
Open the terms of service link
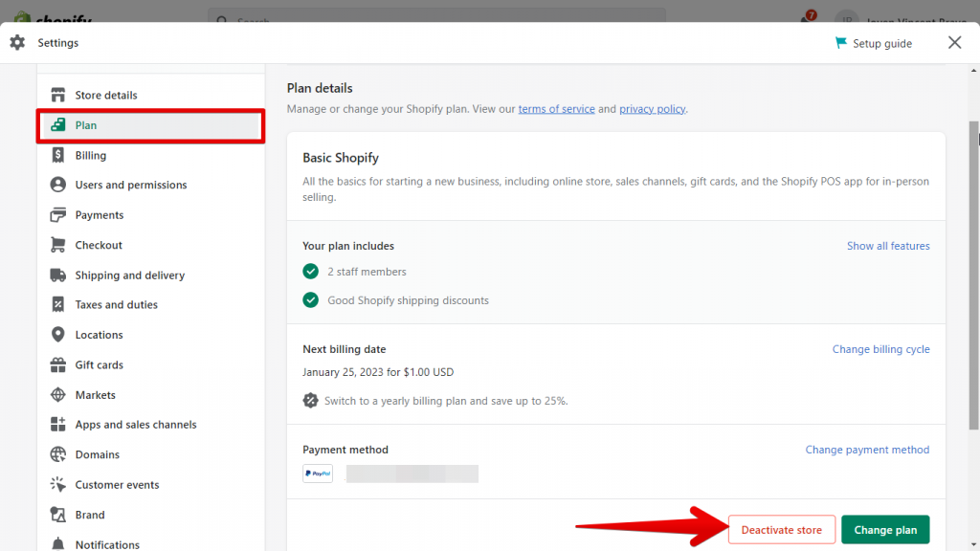pos(556,108)
